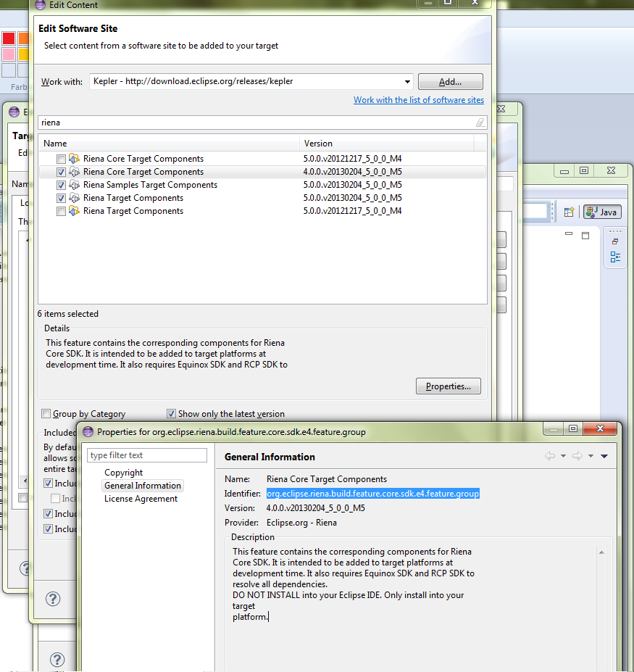Uncheck Riena Target Components 5_0_0_M5 checkbox
Screen dimensions: 634x672
[x=61, y=199]
